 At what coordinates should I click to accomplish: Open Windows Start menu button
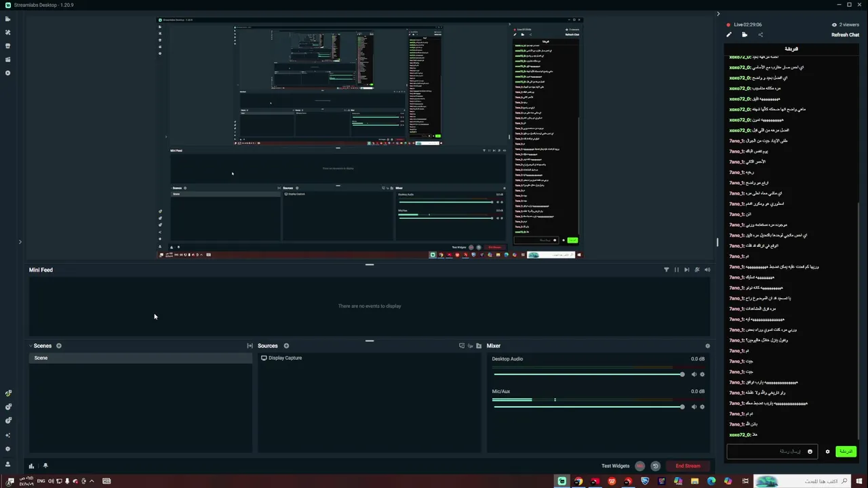(859, 481)
